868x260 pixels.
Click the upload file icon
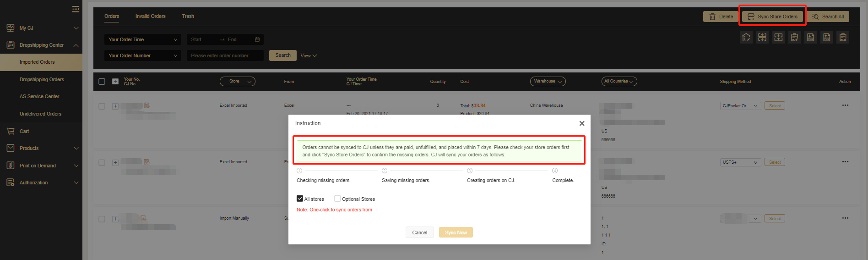[x=826, y=37]
